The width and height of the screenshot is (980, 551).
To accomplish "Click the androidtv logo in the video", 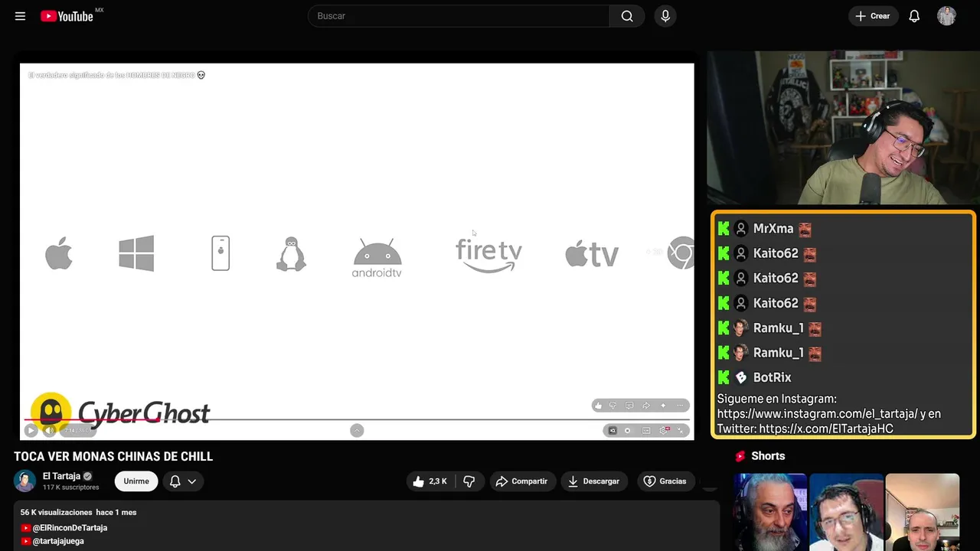I will [x=377, y=257].
